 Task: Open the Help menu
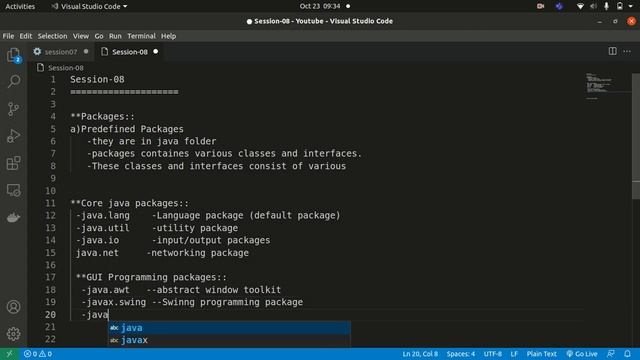coord(168,36)
